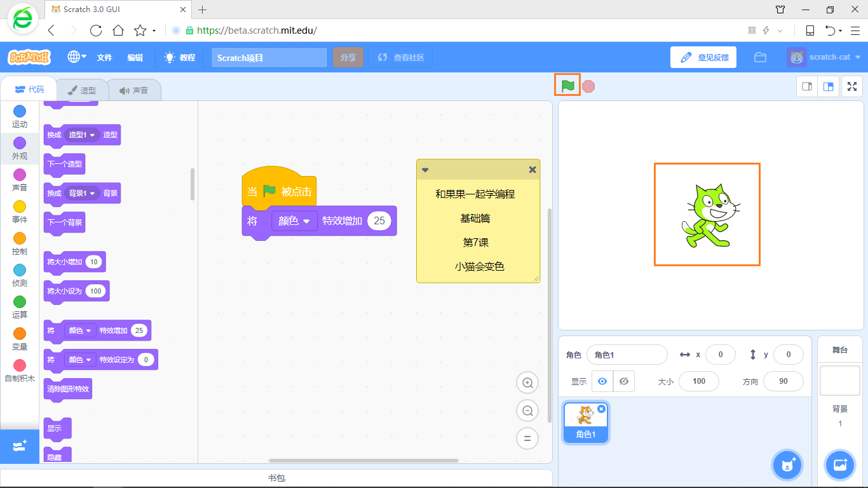
Task: Delete sprite 角色1 with its x button
Action: pos(601,409)
